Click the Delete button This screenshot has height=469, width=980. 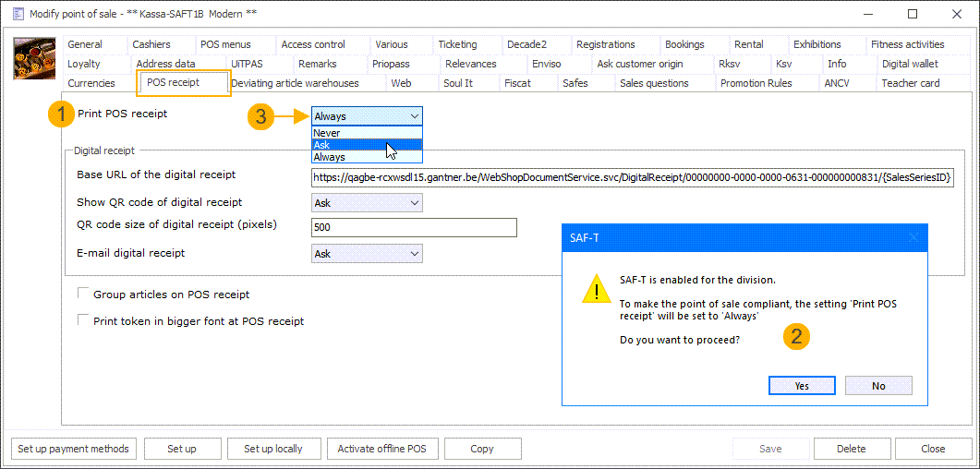tap(852, 449)
